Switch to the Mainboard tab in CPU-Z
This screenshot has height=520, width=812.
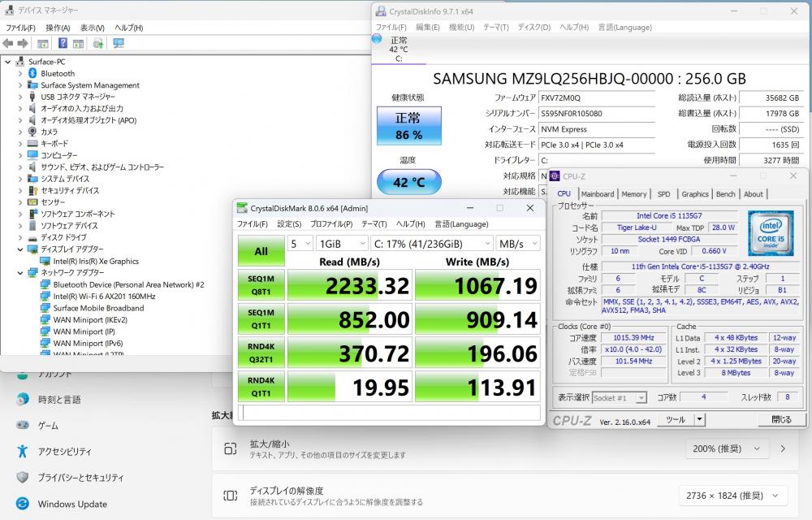pyautogui.click(x=597, y=194)
